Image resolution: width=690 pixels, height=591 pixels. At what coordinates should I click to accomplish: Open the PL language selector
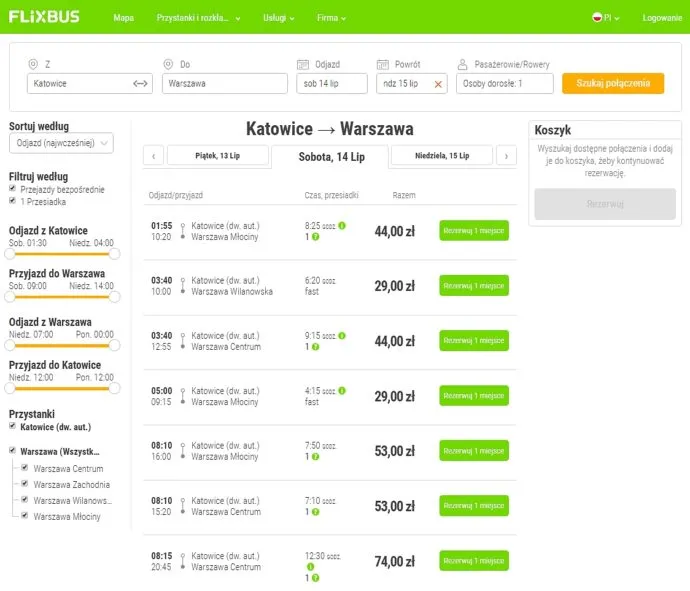(607, 18)
